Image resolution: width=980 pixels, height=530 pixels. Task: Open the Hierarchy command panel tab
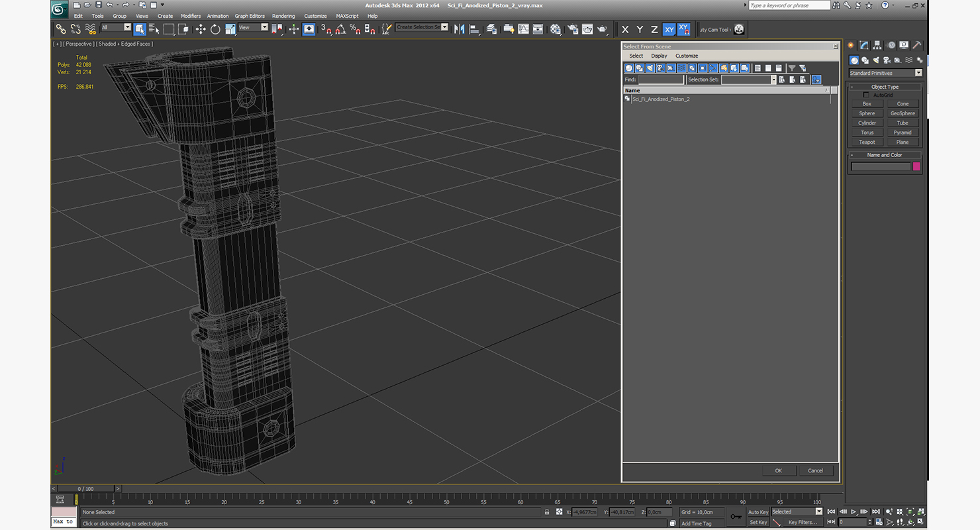[x=877, y=45]
